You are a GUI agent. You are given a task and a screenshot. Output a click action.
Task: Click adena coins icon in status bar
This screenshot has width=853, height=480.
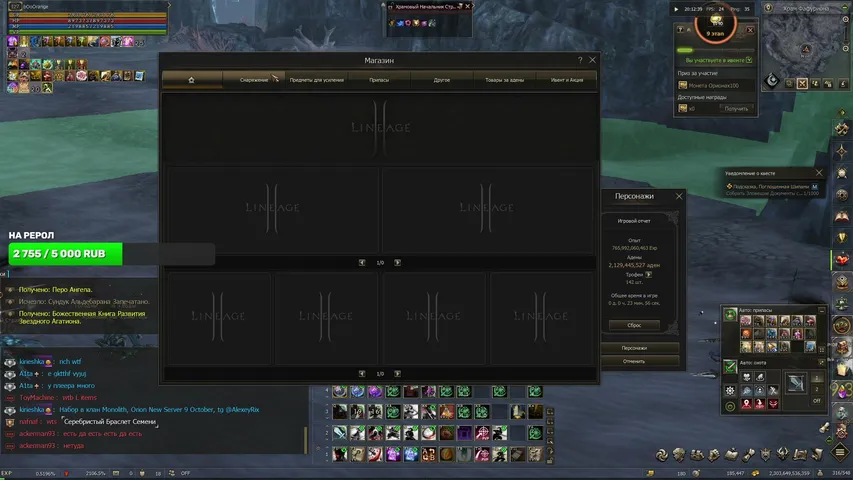tap(755, 473)
